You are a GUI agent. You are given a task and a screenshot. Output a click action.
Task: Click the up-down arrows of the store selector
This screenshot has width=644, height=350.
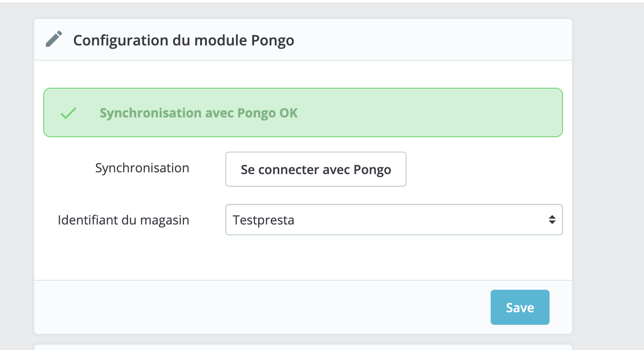(552, 220)
